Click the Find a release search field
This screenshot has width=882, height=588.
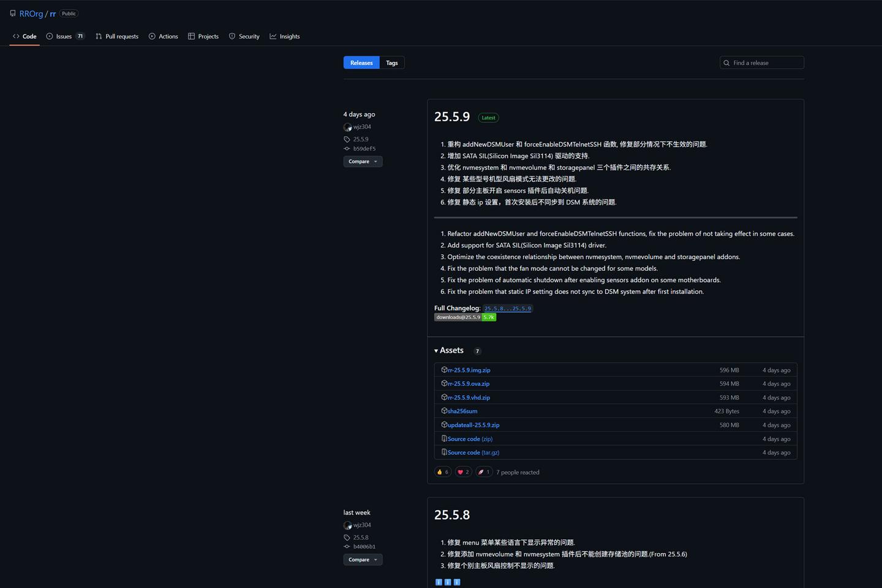click(761, 62)
